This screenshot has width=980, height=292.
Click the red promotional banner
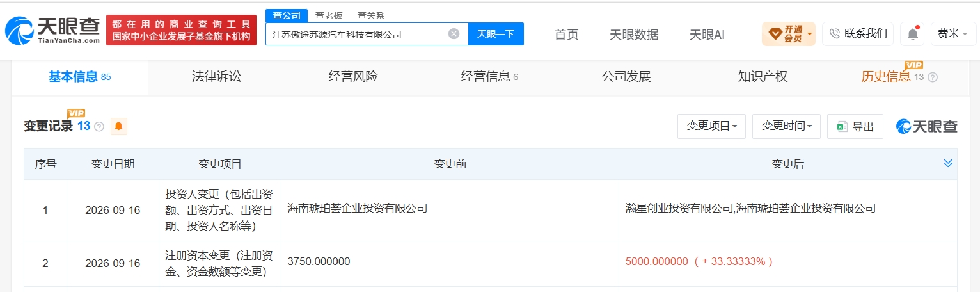coord(181,30)
